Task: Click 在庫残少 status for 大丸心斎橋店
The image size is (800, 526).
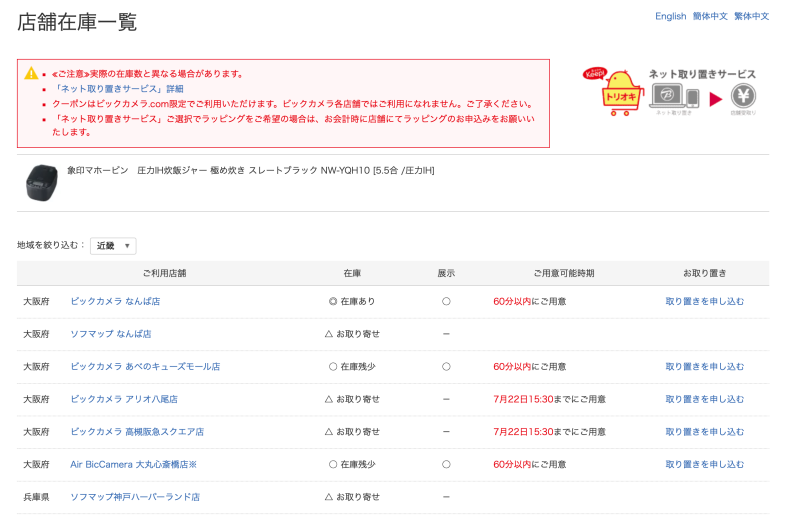Action: tap(352, 465)
